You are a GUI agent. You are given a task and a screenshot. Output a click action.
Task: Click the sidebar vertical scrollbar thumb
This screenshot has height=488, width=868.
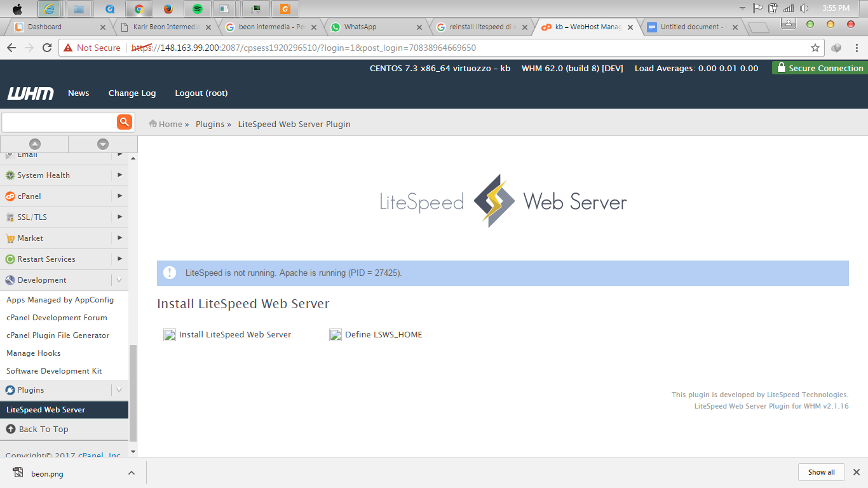tap(133, 394)
